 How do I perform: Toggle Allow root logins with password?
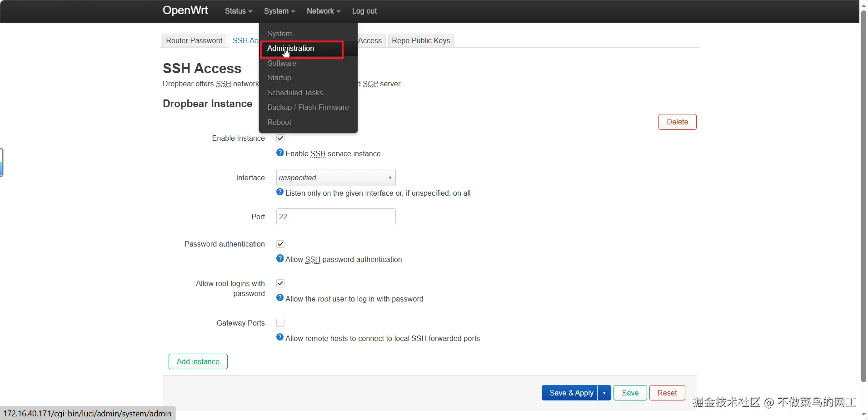point(280,283)
